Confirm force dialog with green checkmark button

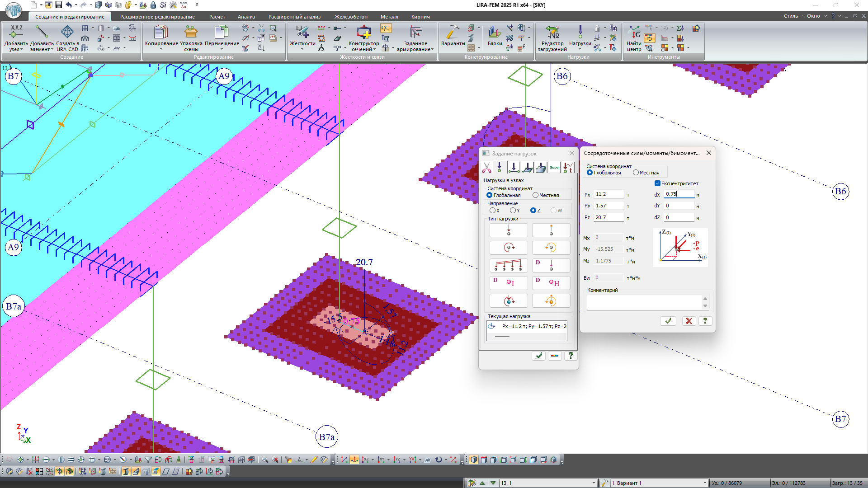tap(668, 321)
